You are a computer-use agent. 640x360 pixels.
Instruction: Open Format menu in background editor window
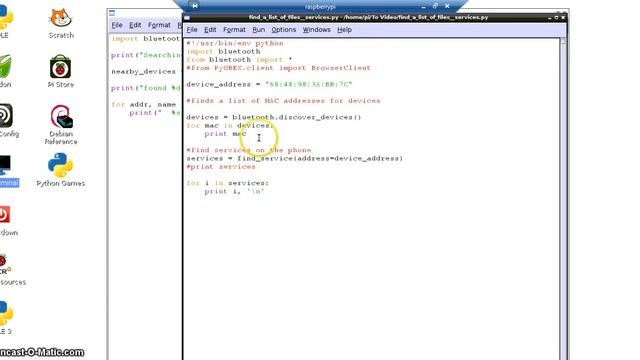(x=159, y=25)
